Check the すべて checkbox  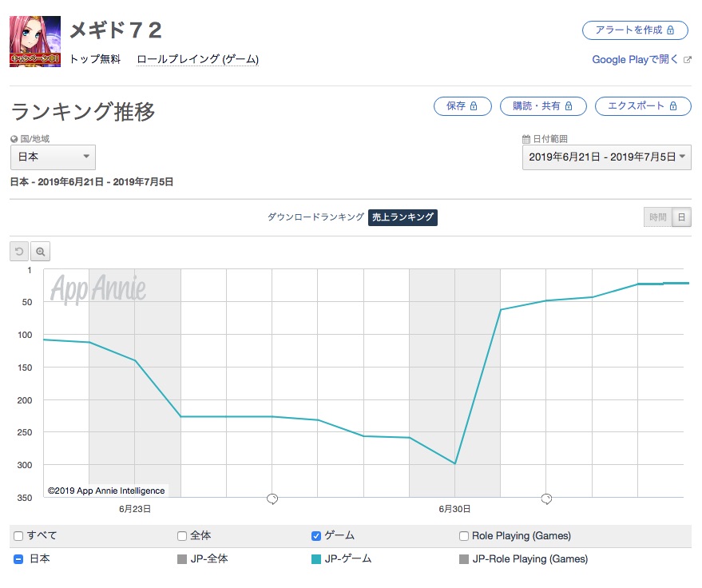(x=18, y=536)
